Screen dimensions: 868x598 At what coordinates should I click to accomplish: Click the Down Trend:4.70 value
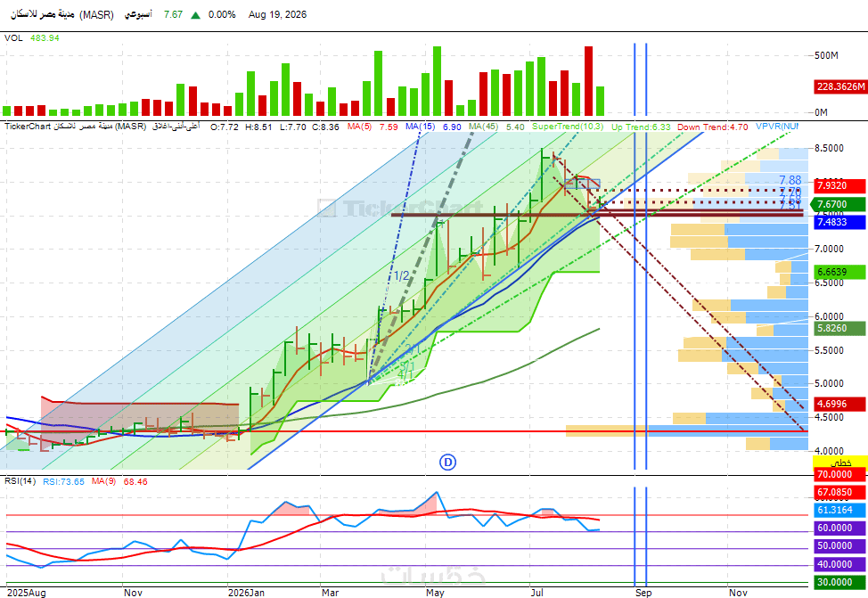click(x=712, y=127)
